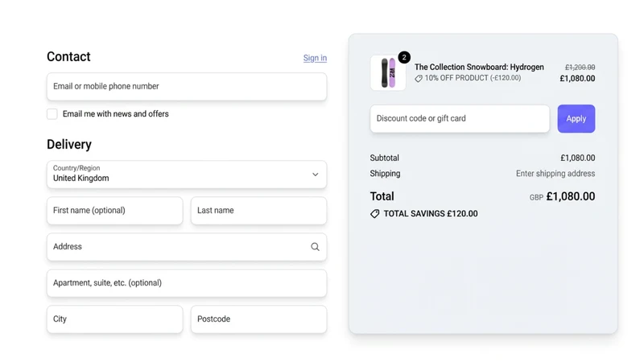Click the Subtotal amount £1,080.00

(577, 158)
